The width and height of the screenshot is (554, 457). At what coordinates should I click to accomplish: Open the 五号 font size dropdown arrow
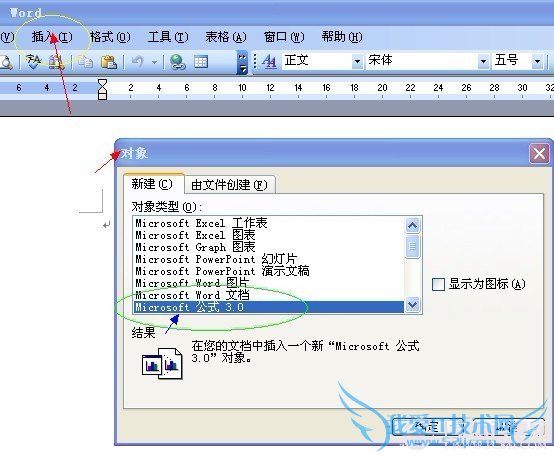click(x=537, y=61)
